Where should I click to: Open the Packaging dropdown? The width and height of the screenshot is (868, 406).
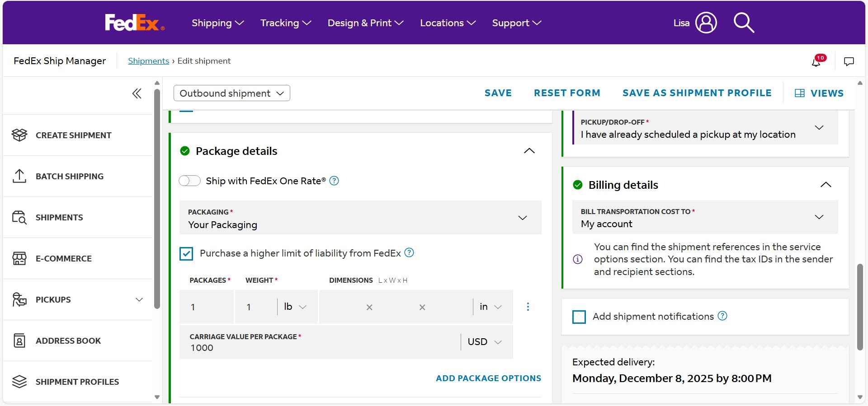[x=360, y=218]
